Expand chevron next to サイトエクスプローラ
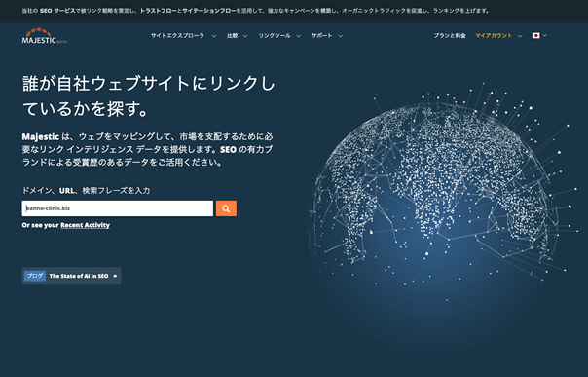The height and width of the screenshot is (377, 588). coord(214,36)
